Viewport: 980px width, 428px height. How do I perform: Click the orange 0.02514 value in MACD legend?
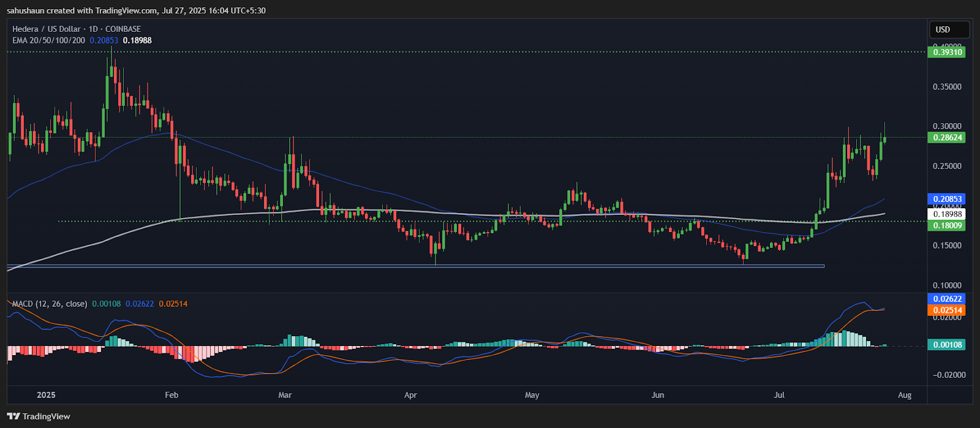173,304
